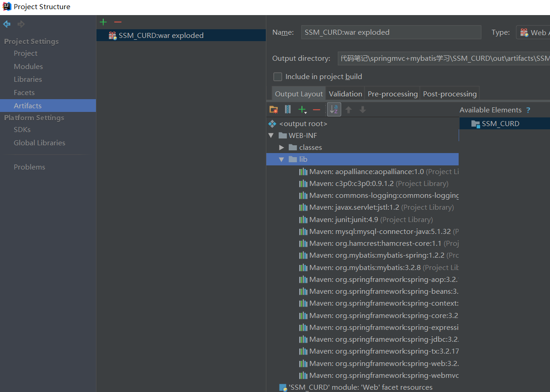Select Maven org.mybatis:mybatis:3.2.8 entry
This screenshot has width=550, height=392.
point(379,268)
